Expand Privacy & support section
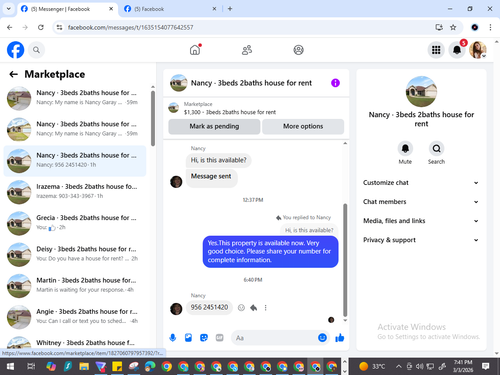 pyautogui.click(x=421, y=240)
